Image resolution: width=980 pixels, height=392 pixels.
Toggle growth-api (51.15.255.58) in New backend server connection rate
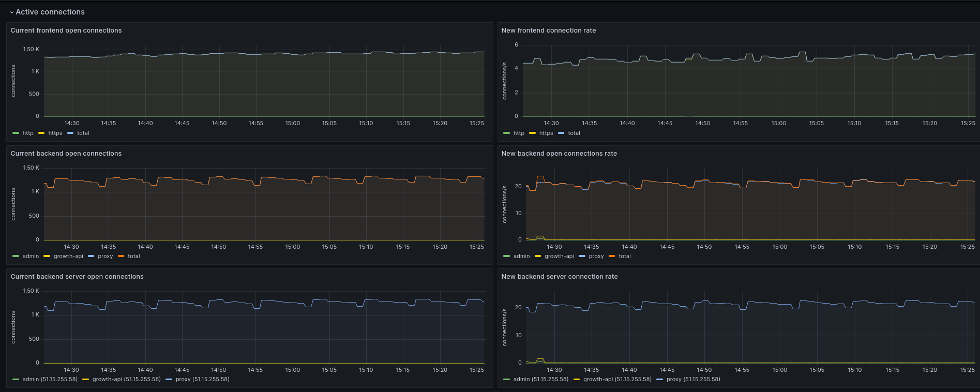pyautogui.click(x=617, y=380)
